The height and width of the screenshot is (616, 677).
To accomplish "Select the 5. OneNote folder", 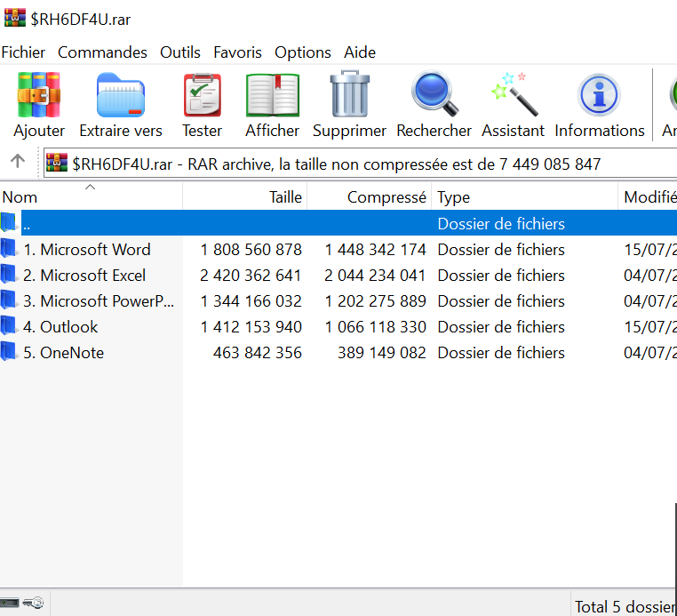I will pyautogui.click(x=63, y=353).
